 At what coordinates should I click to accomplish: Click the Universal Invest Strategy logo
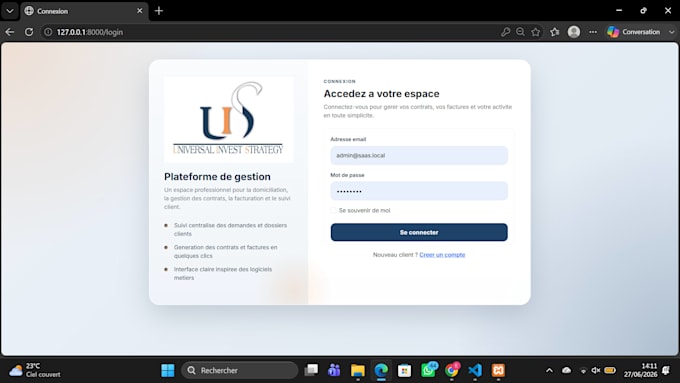coord(229,119)
